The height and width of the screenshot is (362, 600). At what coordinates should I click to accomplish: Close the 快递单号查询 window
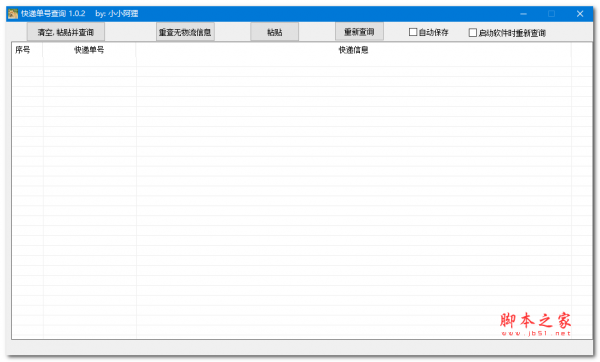point(580,14)
